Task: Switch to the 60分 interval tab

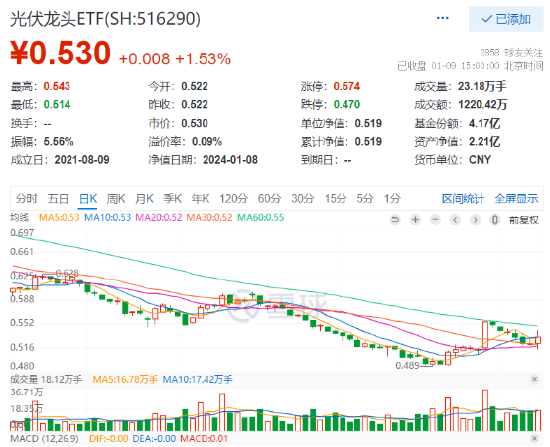Action: [x=269, y=199]
